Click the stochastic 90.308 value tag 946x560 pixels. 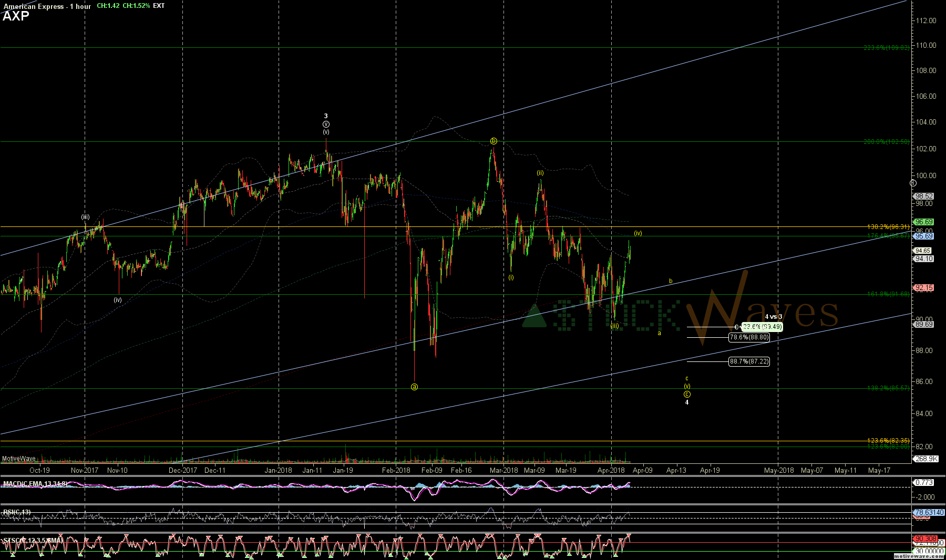[926, 538]
